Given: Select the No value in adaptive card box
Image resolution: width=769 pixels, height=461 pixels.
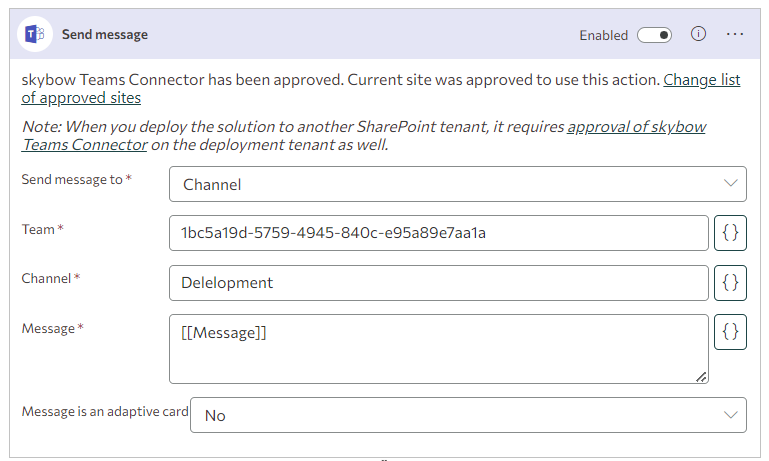Looking at the screenshot, I should coord(215,416).
